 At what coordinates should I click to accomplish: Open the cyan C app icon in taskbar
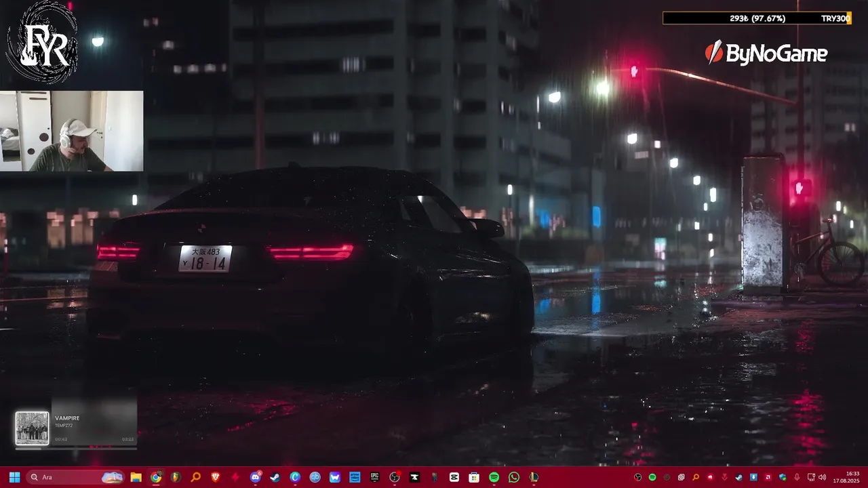tap(295, 477)
